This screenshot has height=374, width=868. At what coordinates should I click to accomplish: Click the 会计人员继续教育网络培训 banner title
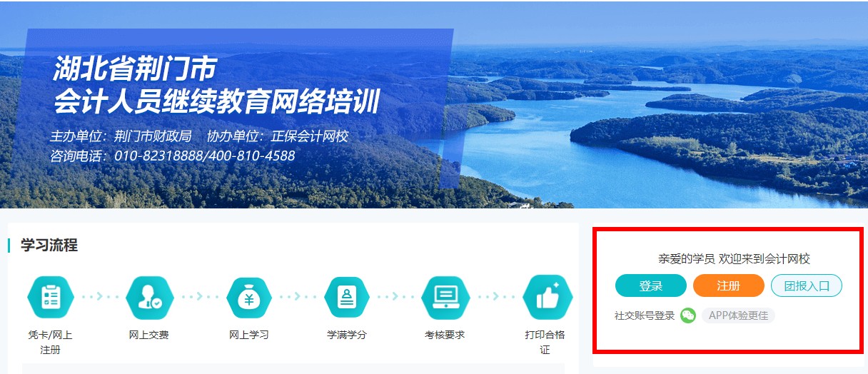pyautogui.click(x=216, y=102)
